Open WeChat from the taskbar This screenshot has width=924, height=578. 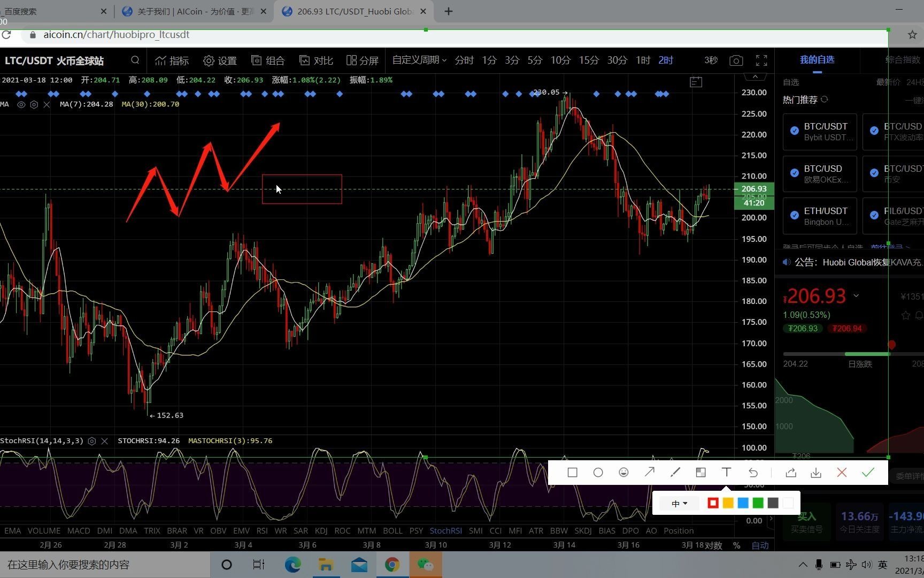426,565
